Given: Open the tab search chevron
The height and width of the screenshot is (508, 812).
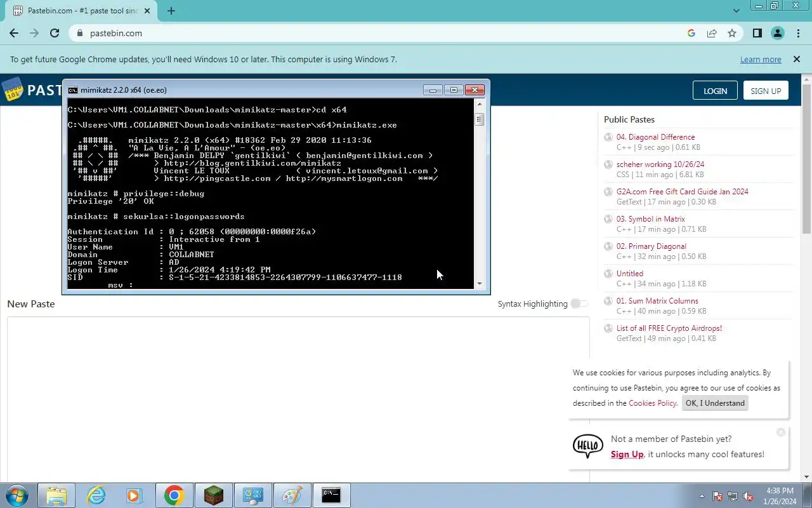Looking at the screenshot, I should point(737,11).
